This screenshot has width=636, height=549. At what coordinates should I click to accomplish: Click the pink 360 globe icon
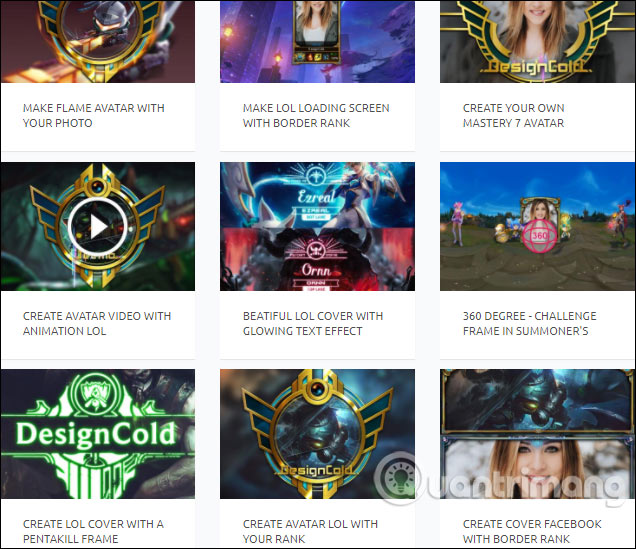pyautogui.click(x=539, y=235)
